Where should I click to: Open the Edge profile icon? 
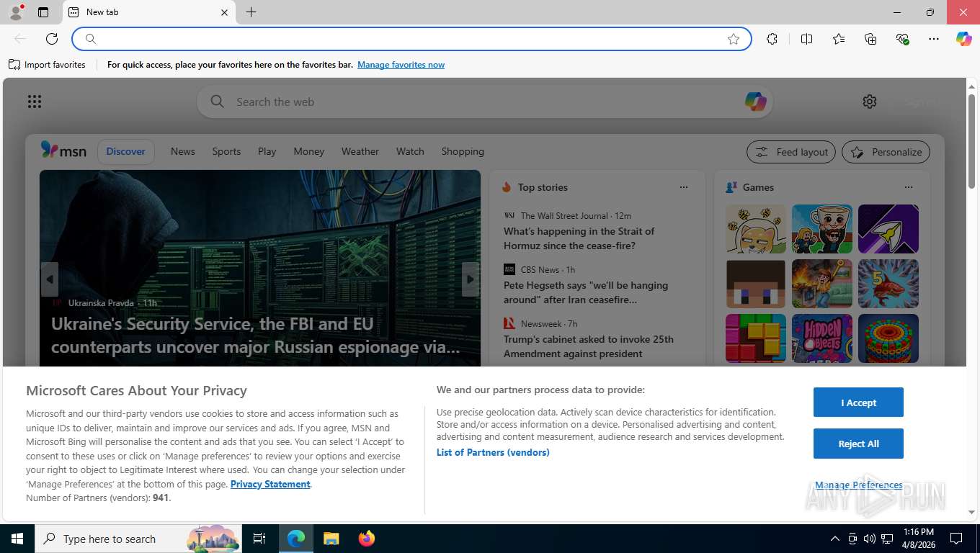coord(15,12)
